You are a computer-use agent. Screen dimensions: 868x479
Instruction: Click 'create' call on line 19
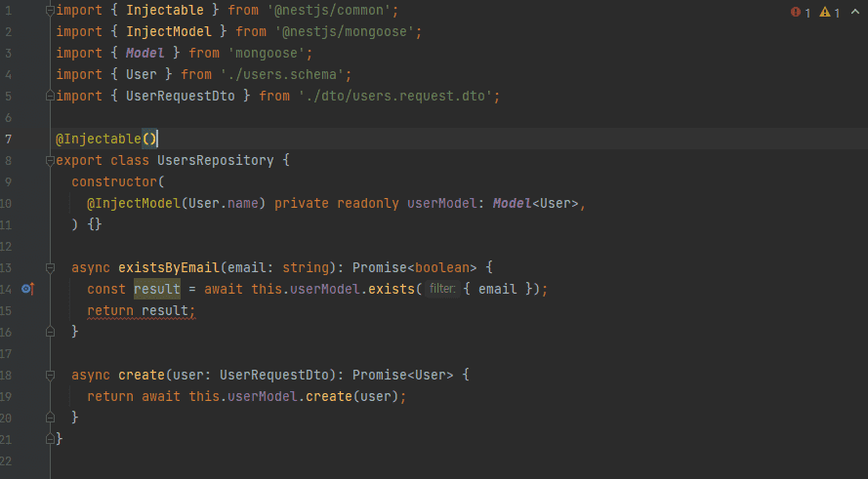(x=329, y=397)
